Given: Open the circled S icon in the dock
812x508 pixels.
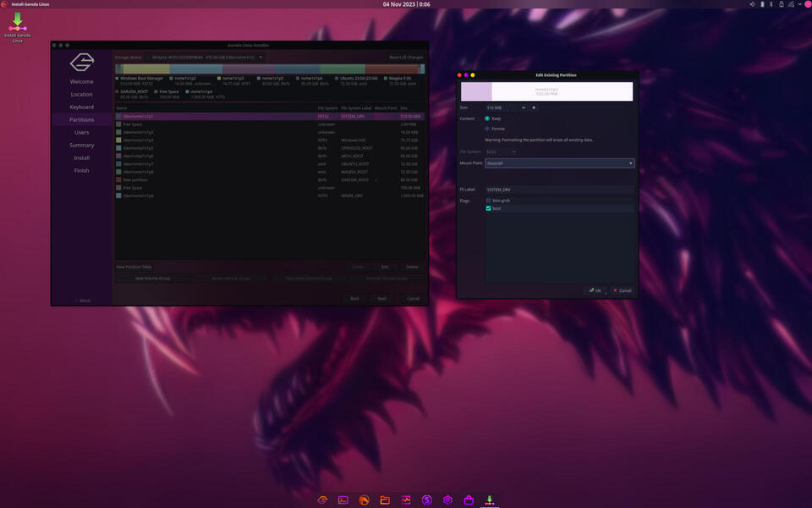Looking at the screenshot, I should pos(426,500).
